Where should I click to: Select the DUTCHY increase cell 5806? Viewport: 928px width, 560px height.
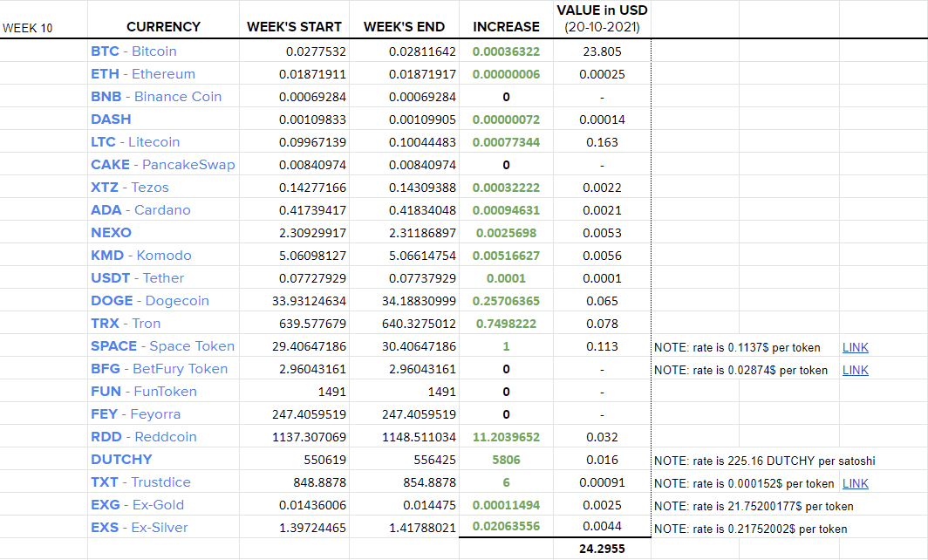[x=506, y=460]
